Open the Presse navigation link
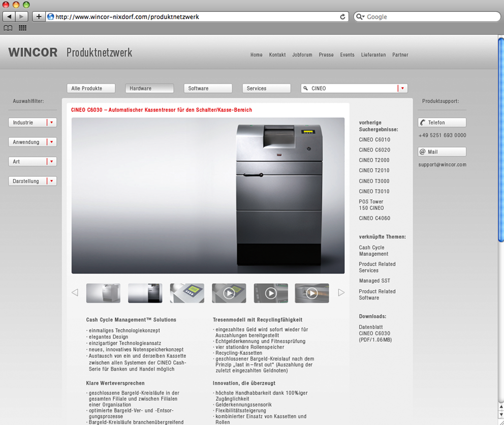 [x=326, y=55]
